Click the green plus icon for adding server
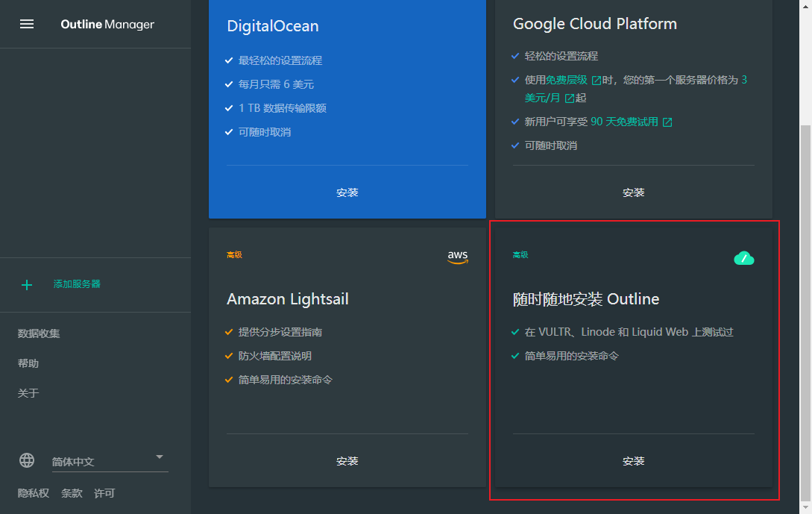812x514 pixels. [27, 284]
